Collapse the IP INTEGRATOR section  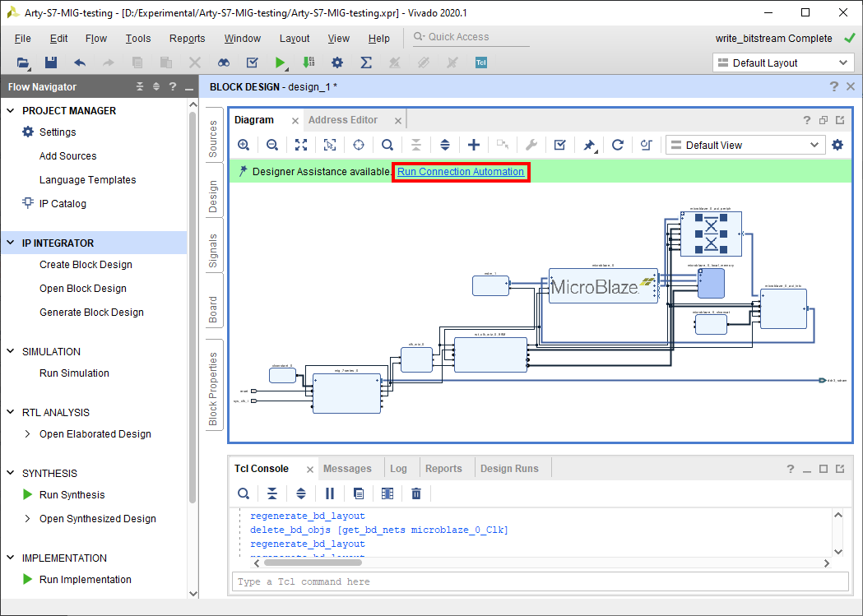[x=11, y=243]
